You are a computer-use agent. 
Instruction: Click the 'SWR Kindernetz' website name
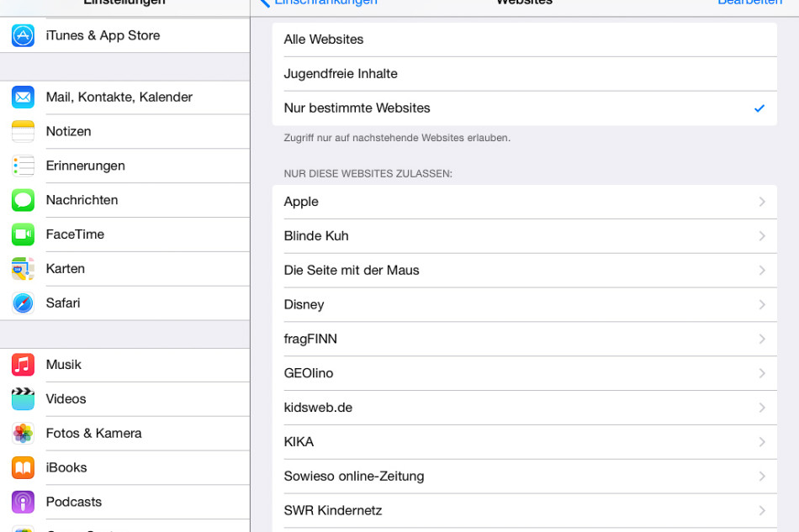(x=333, y=511)
